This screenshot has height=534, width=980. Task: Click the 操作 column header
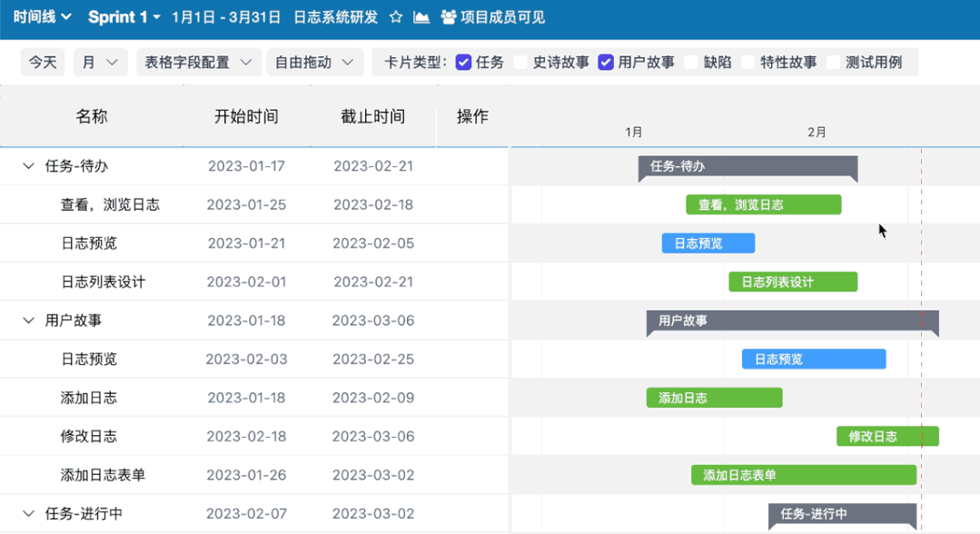coord(472,116)
